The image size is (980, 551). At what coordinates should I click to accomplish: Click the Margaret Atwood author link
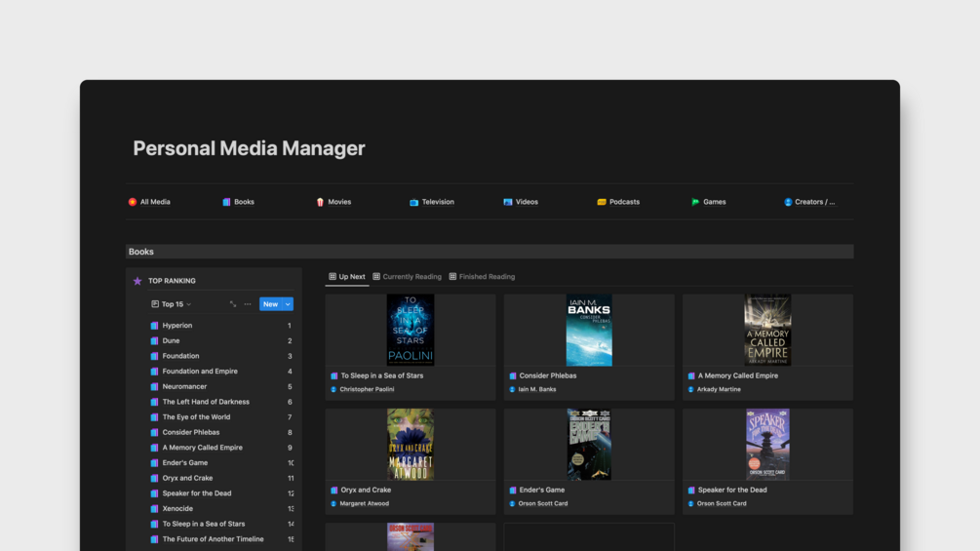coord(365,503)
